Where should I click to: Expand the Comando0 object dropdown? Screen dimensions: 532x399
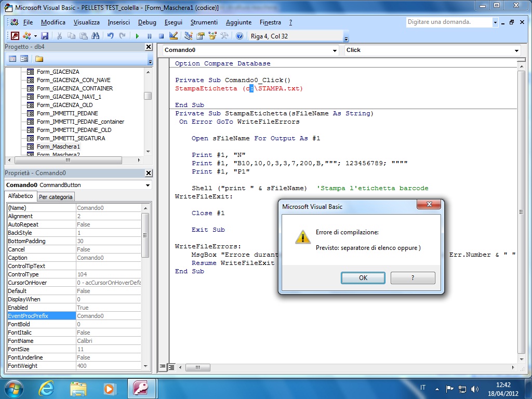pyautogui.click(x=335, y=50)
